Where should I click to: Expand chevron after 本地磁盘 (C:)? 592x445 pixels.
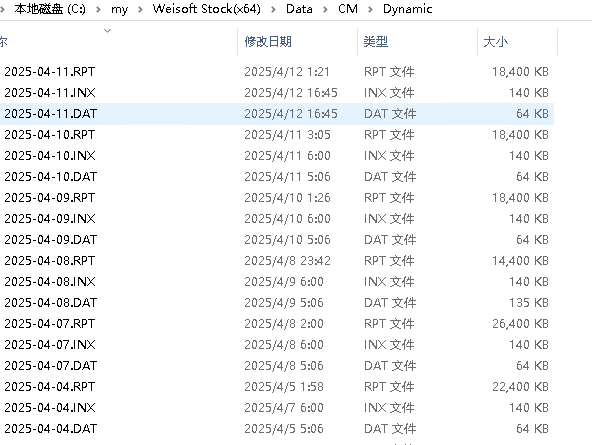coord(98,9)
